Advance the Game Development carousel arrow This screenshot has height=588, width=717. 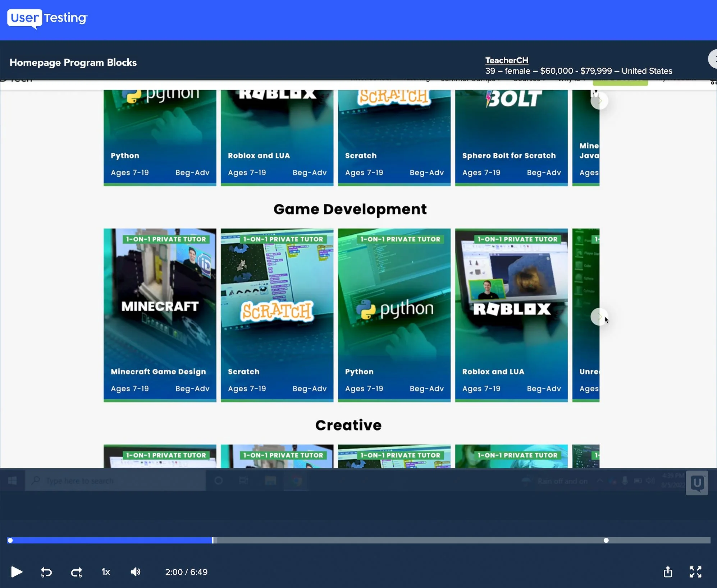[599, 317]
